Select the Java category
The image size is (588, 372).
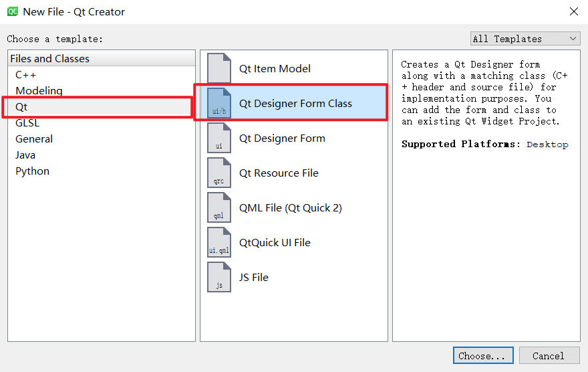pyautogui.click(x=102, y=155)
